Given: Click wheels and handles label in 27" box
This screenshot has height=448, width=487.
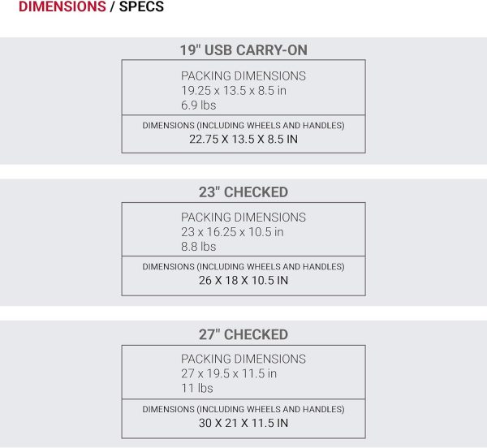Looking at the screenshot, I should tap(243, 409).
